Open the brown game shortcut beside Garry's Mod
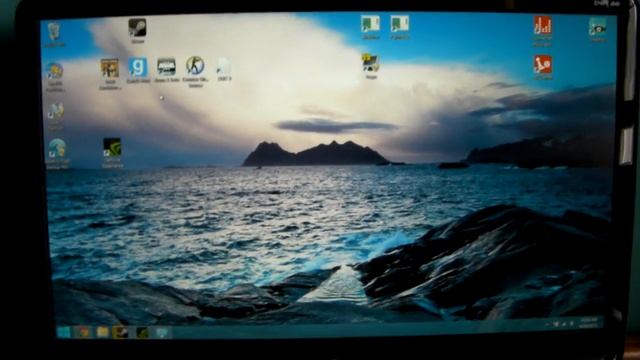This screenshot has height=360, width=640. 110,68
